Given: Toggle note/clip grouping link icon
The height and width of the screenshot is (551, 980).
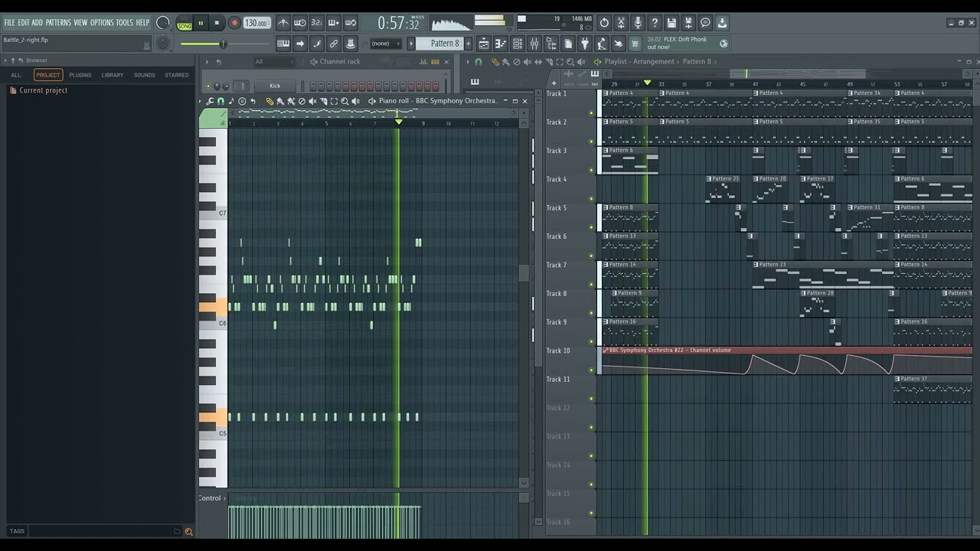Looking at the screenshot, I should pos(334,44).
